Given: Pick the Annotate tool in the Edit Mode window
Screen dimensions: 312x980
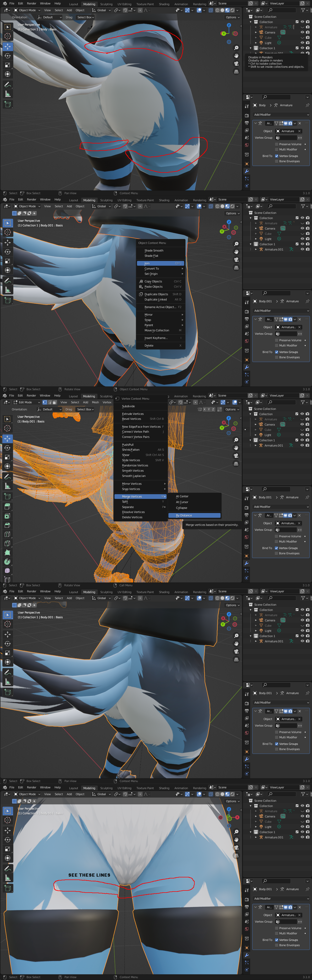Looking at the screenshot, I should coord(7,477).
